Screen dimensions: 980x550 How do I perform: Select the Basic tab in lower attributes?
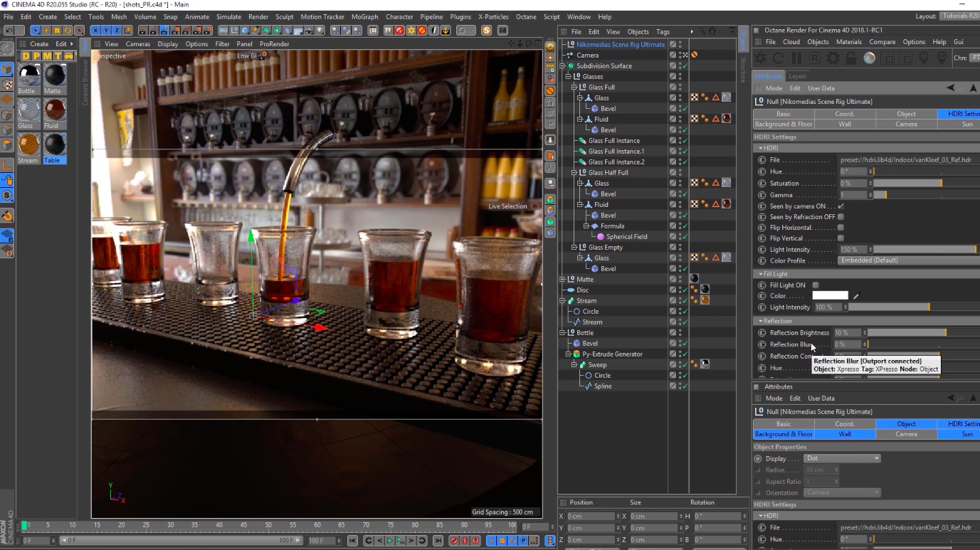coord(784,424)
